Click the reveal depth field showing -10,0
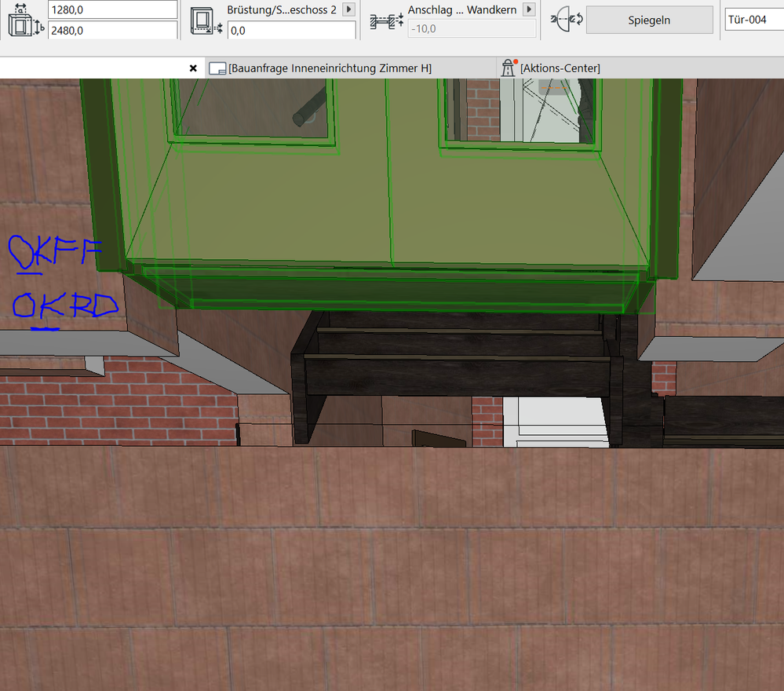The image size is (784, 691). click(472, 28)
